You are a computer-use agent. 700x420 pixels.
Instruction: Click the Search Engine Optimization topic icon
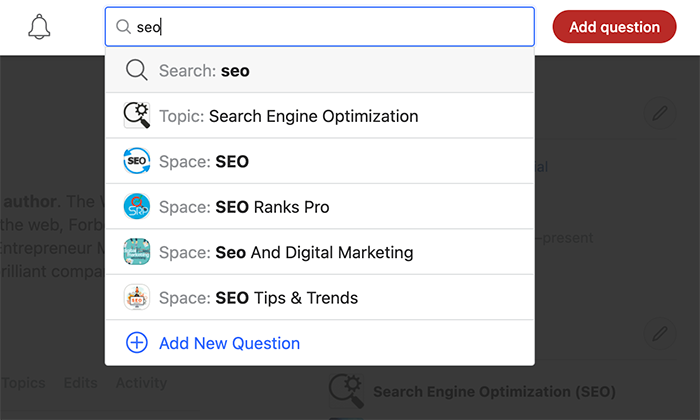tap(137, 116)
